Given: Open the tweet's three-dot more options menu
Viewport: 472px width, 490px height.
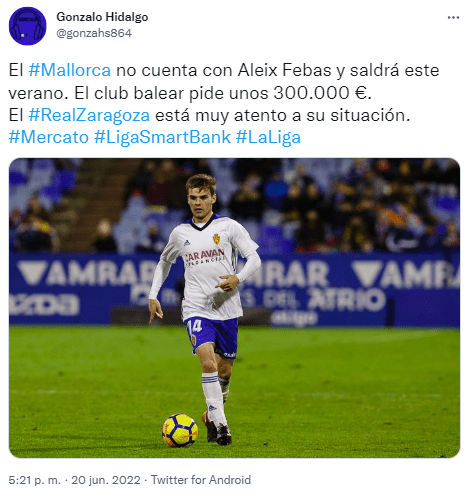Looking at the screenshot, I should pyautogui.click(x=453, y=17).
